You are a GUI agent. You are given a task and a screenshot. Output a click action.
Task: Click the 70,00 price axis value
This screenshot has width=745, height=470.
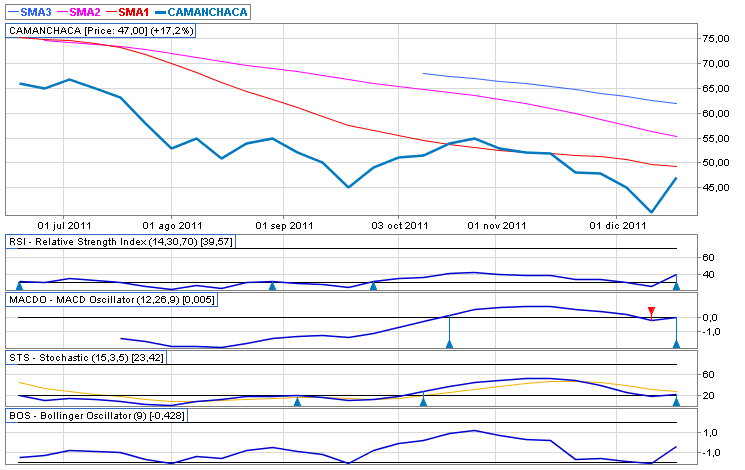point(716,64)
